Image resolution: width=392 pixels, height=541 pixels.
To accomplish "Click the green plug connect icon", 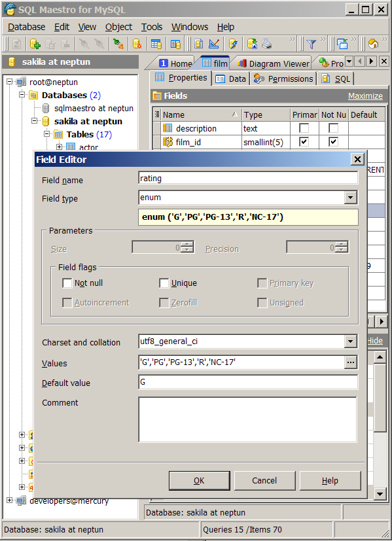I will (x=118, y=44).
